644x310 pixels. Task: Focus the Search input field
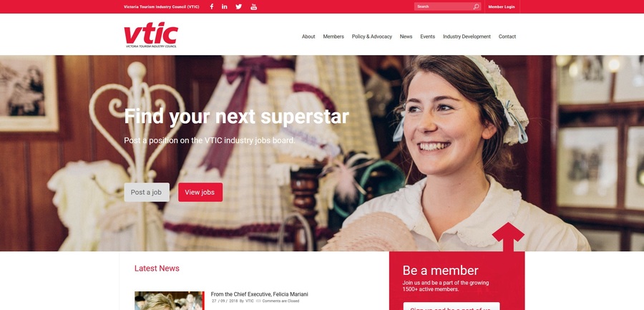[444, 6]
